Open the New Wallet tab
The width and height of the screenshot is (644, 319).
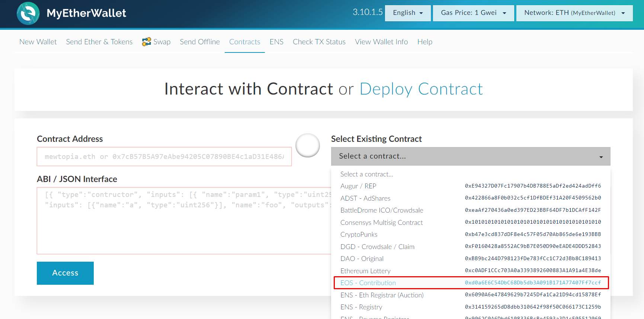pyautogui.click(x=38, y=42)
